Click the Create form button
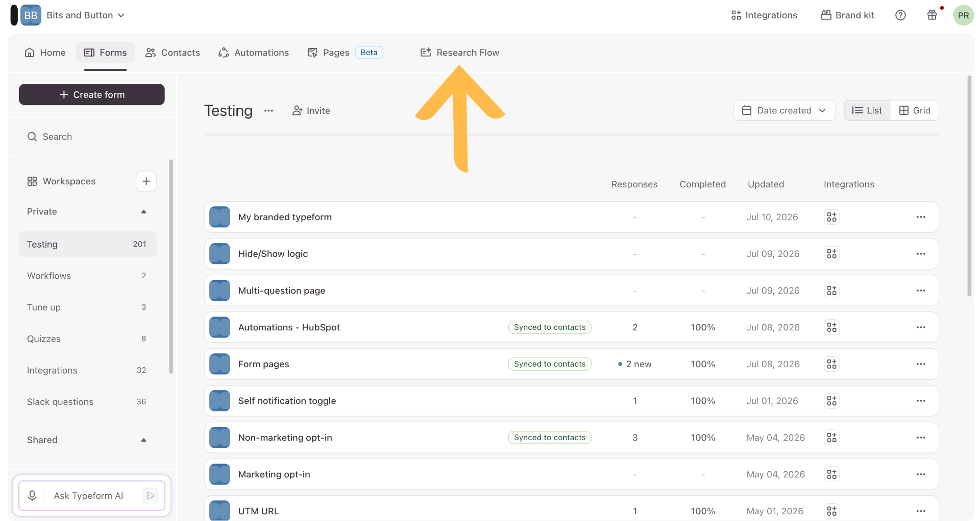Image resolution: width=980 pixels, height=521 pixels. pyautogui.click(x=92, y=94)
